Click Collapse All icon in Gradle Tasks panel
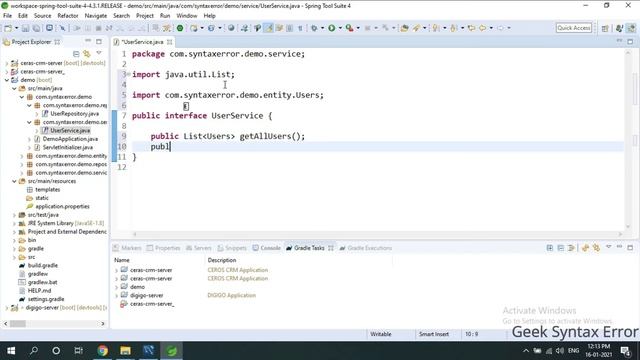The image size is (640, 360). click(x=560, y=248)
